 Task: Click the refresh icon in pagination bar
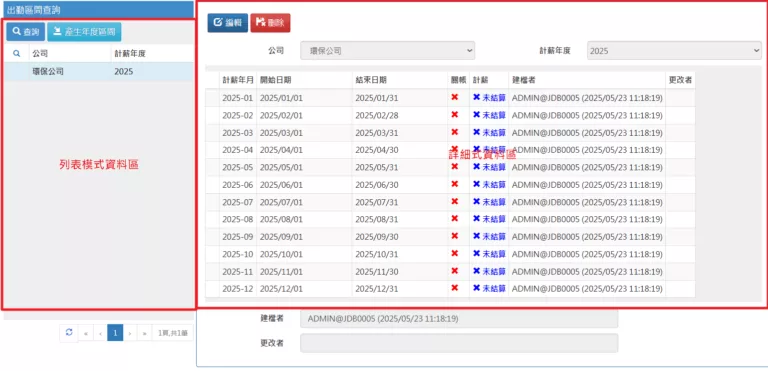click(x=69, y=332)
